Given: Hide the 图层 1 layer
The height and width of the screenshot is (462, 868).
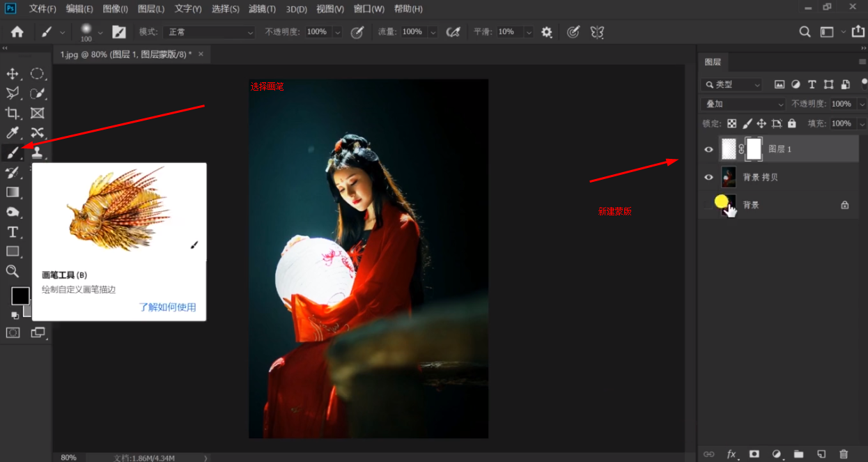Looking at the screenshot, I should click(x=708, y=149).
